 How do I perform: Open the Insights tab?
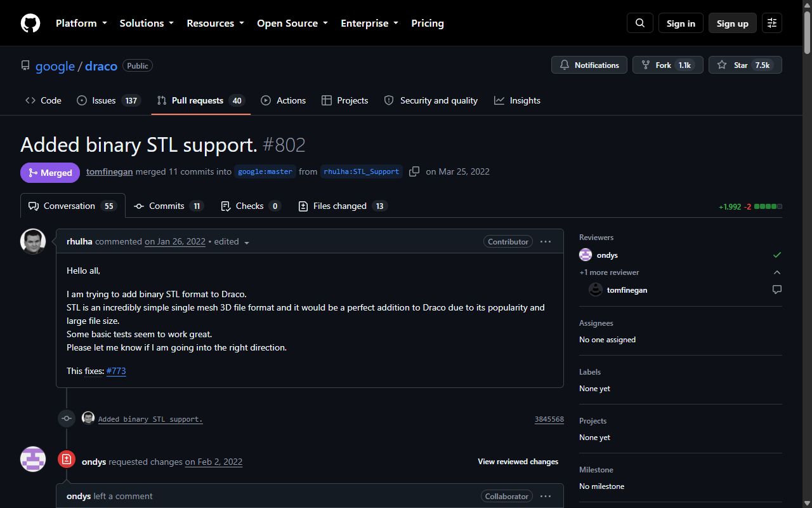pyautogui.click(x=517, y=100)
